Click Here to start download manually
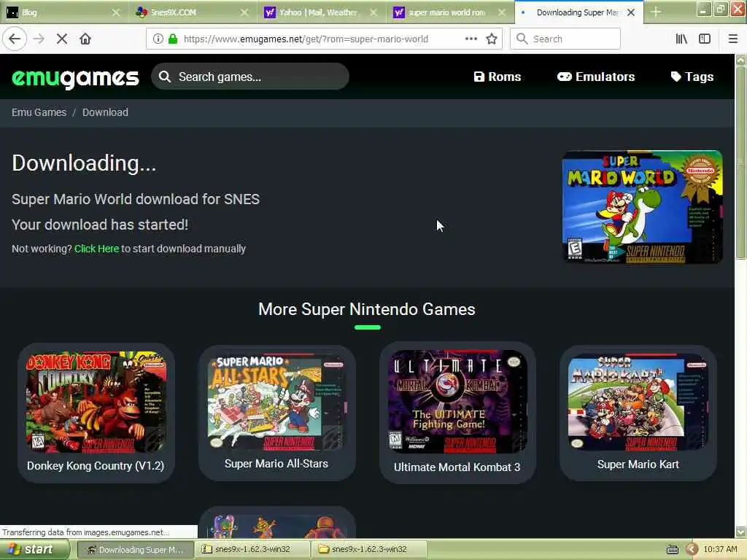This screenshot has width=747, height=560. pos(97,249)
